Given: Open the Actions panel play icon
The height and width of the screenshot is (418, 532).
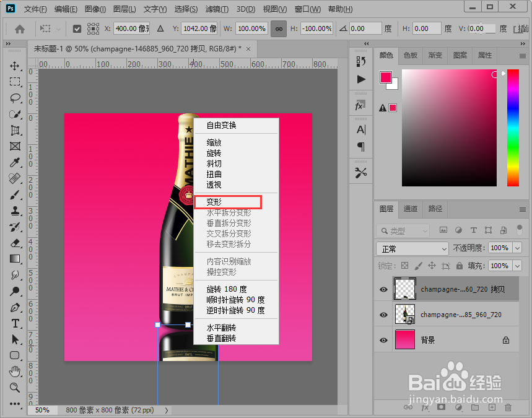Looking at the screenshot, I should pos(361,79).
